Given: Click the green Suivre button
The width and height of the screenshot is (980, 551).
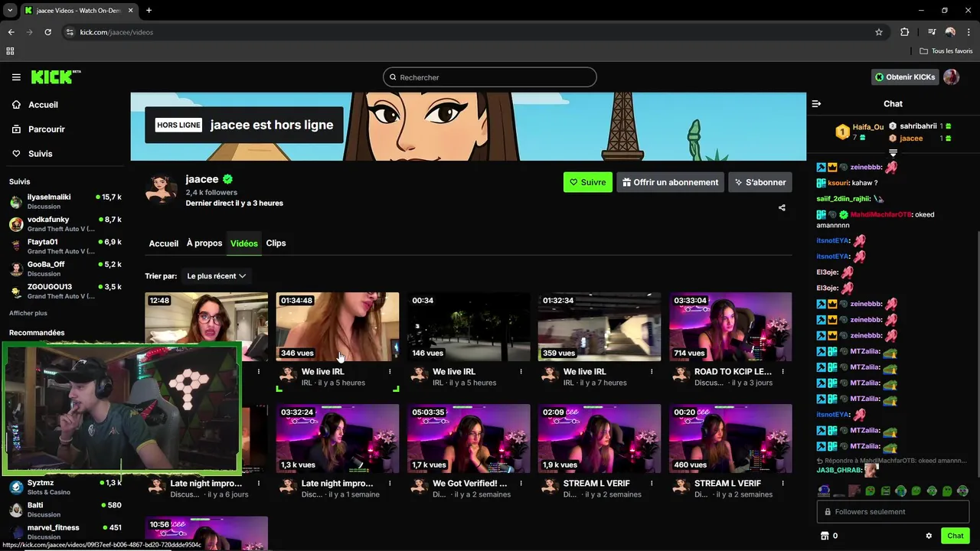Looking at the screenshot, I should (588, 182).
